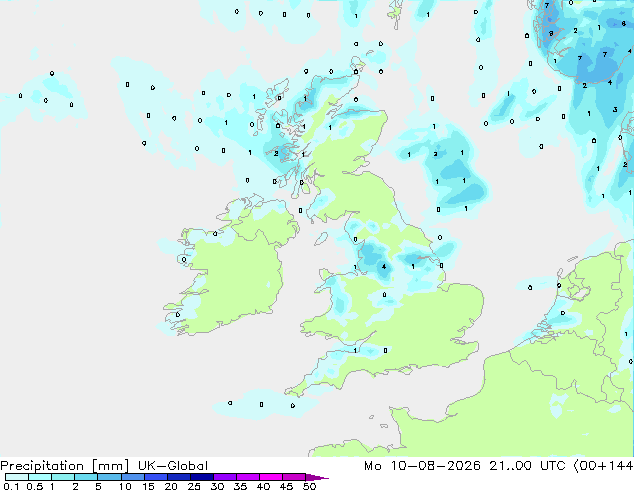This screenshot has height=490, width=634.
Task: Click the '8' value off the Norway coast
Action: click(551, 34)
